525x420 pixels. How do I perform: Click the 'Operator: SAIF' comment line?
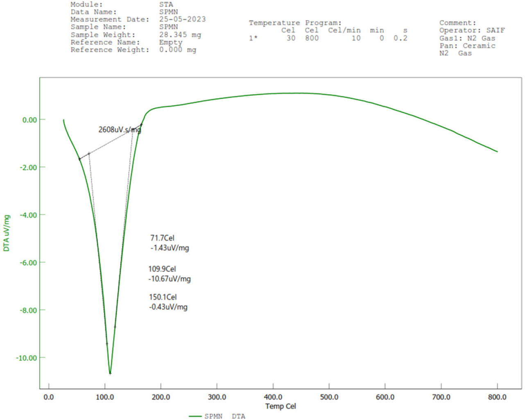[x=472, y=30]
